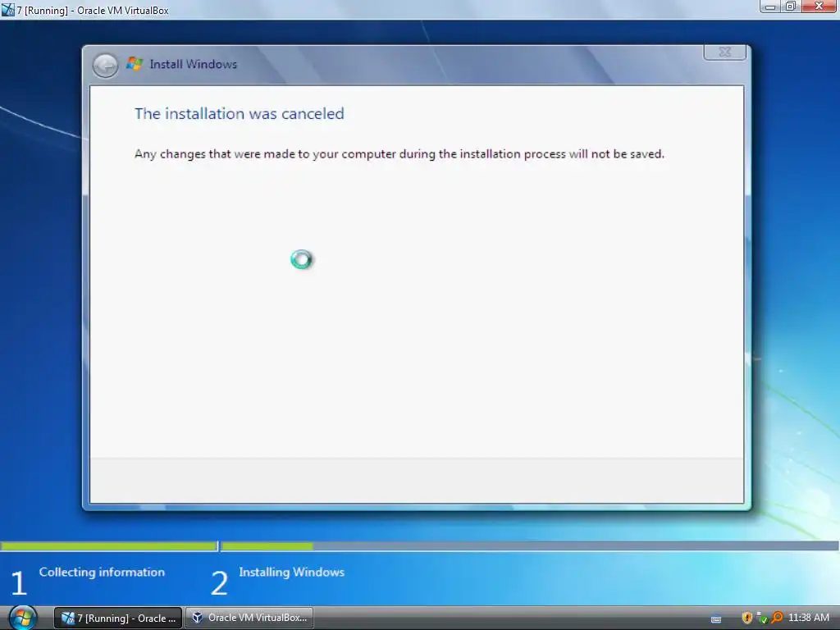The image size is (840, 630).
Task: Click 'The installation was canceled' heading
Action: [239, 113]
